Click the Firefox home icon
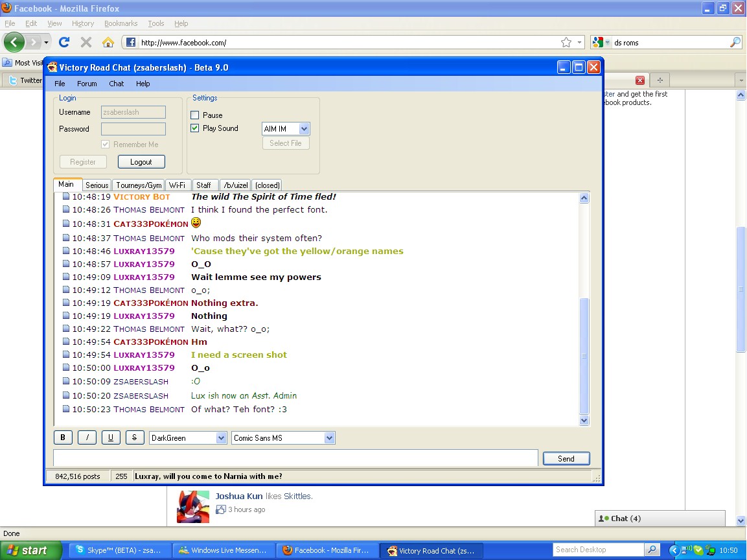This screenshot has width=747, height=560. coord(108,42)
